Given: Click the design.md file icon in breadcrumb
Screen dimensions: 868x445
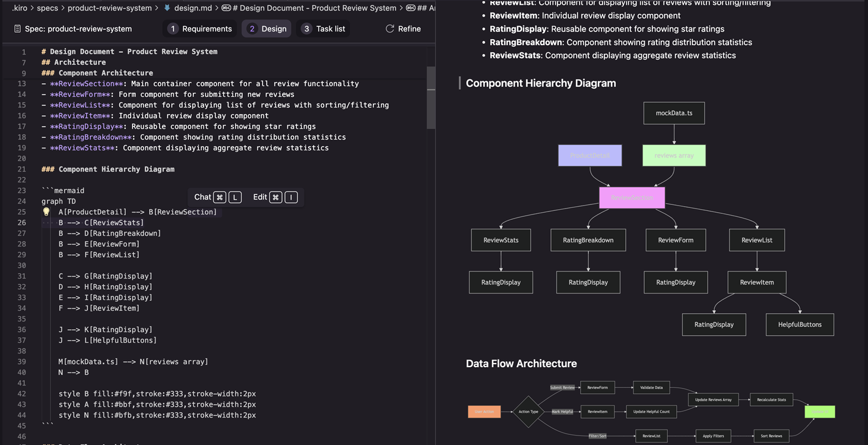Looking at the screenshot, I should [167, 8].
